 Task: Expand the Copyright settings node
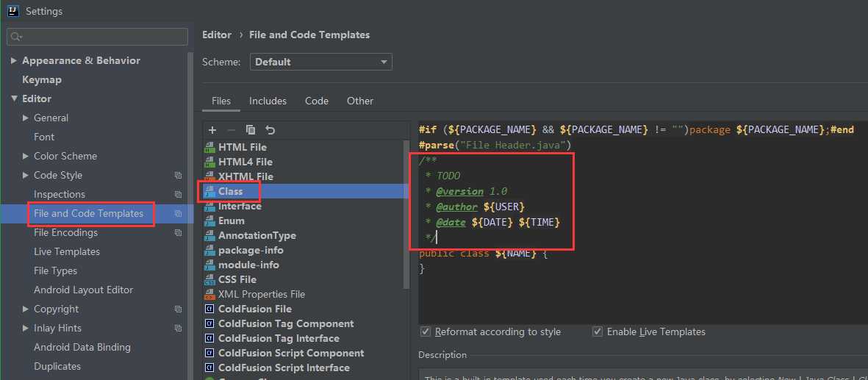pos(26,309)
